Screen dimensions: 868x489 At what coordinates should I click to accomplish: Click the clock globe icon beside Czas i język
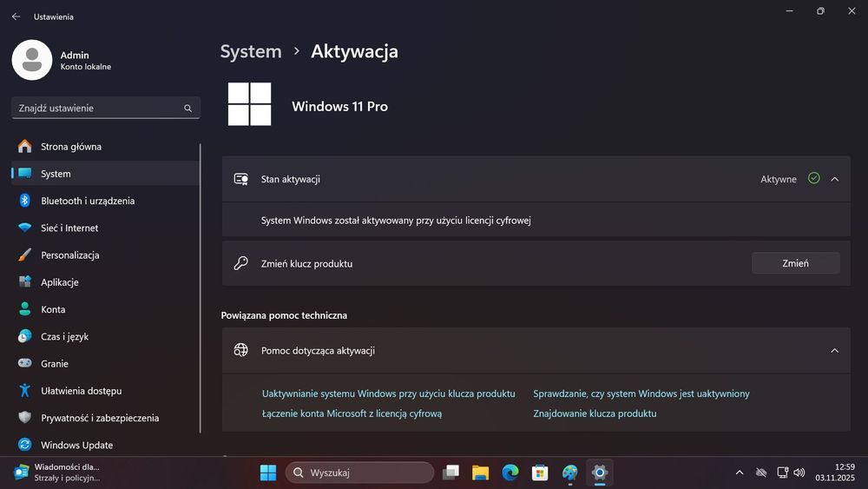(x=25, y=335)
